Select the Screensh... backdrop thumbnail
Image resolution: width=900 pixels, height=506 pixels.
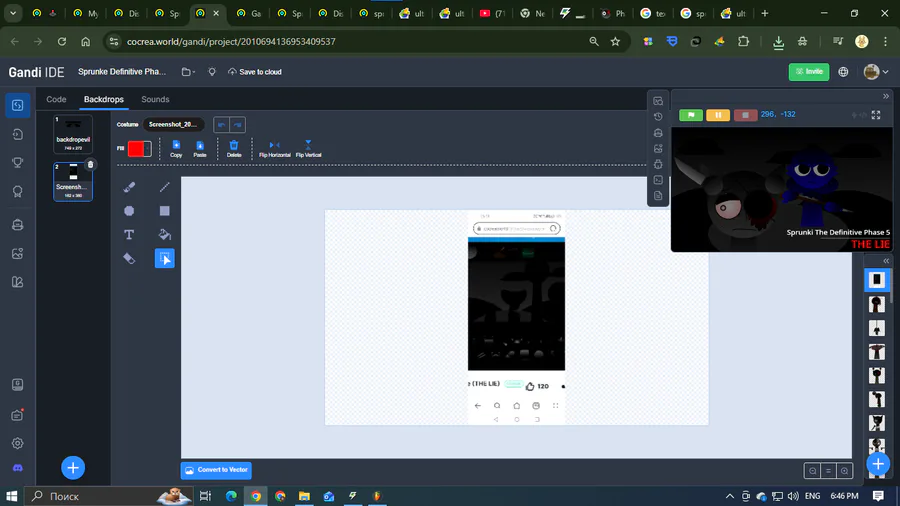coord(73,182)
